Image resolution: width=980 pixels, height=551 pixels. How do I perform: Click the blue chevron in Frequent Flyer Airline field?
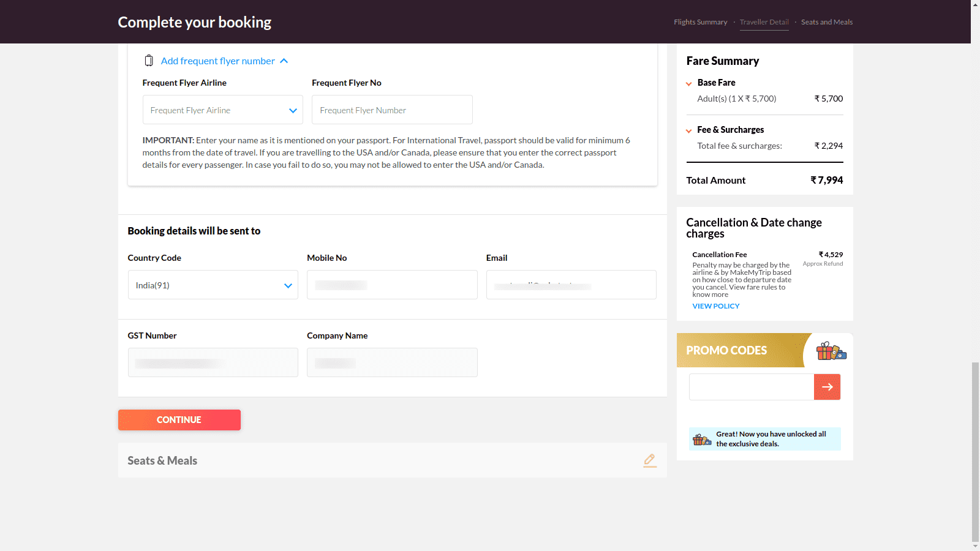(292, 110)
